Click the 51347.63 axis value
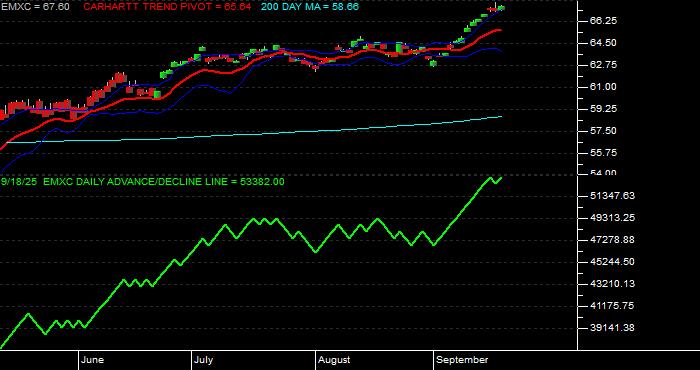Image resolution: width=700 pixels, height=370 pixels. coord(612,196)
